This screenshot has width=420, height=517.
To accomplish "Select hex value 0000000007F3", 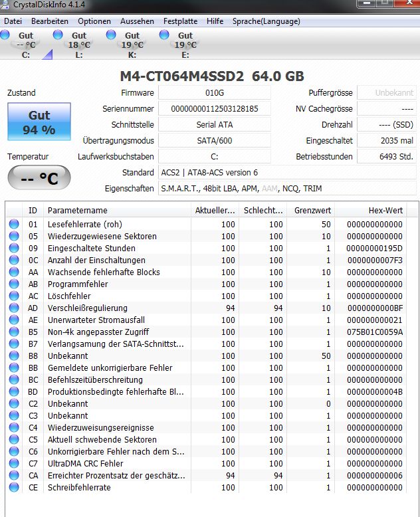I will (x=375, y=260).
